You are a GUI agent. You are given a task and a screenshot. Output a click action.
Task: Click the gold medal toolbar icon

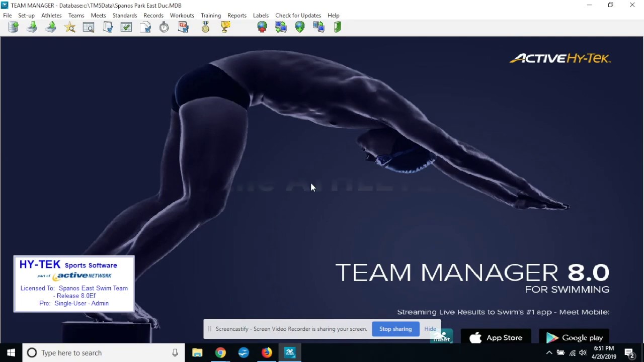(205, 27)
